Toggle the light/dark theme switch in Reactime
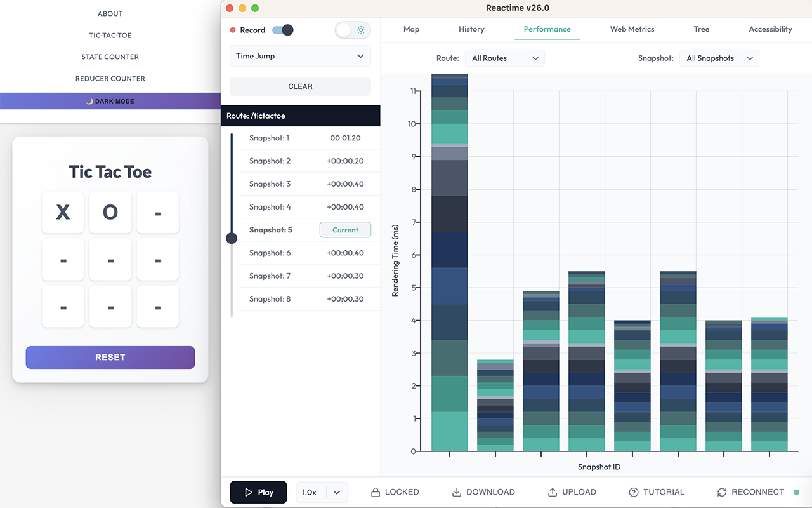812x508 pixels. (x=353, y=30)
